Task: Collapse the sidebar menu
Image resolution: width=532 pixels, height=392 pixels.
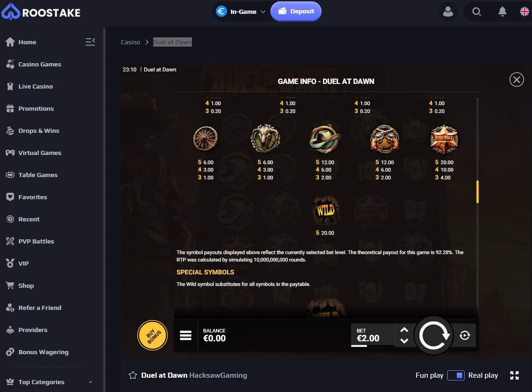Action: (90, 42)
